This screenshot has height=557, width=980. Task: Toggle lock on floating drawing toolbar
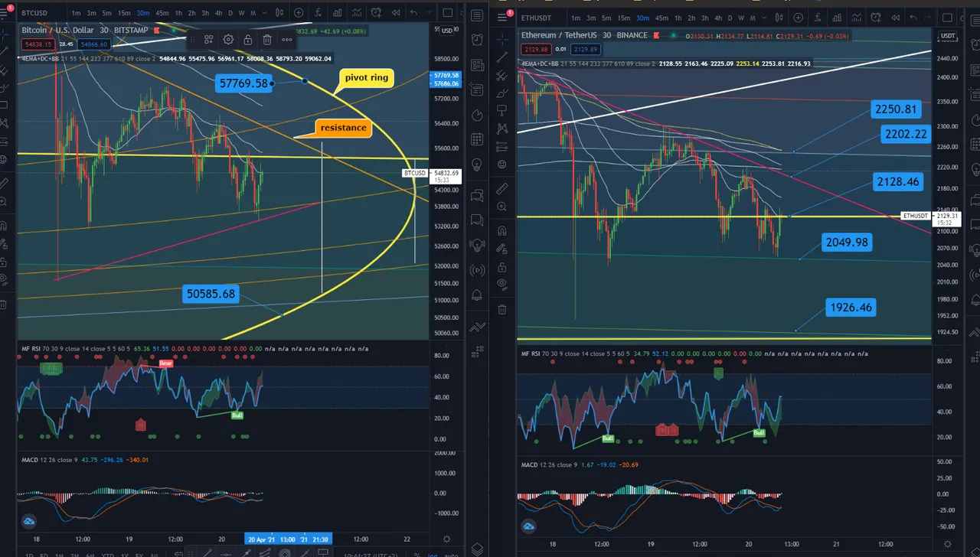coord(247,39)
